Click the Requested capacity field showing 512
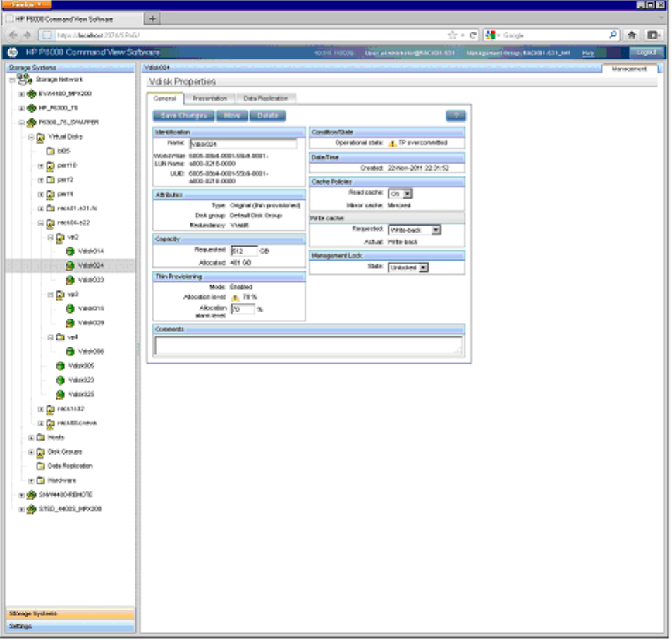The image size is (672, 640). click(245, 252)
